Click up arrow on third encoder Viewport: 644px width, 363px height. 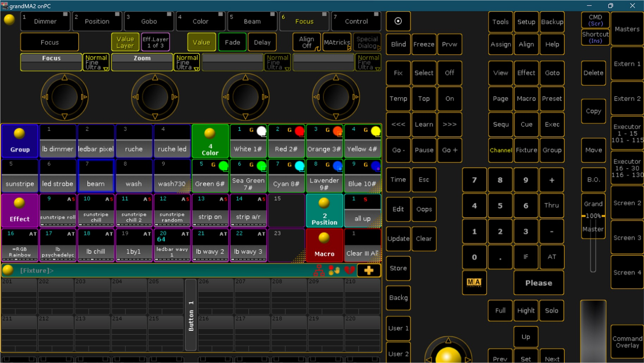coord(245,78)
